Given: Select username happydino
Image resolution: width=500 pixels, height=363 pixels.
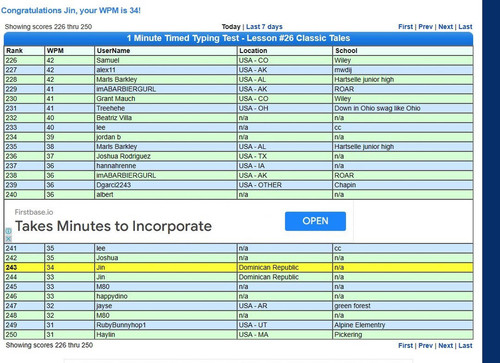Looking at the screenshot, I should (x=112, y=296).
